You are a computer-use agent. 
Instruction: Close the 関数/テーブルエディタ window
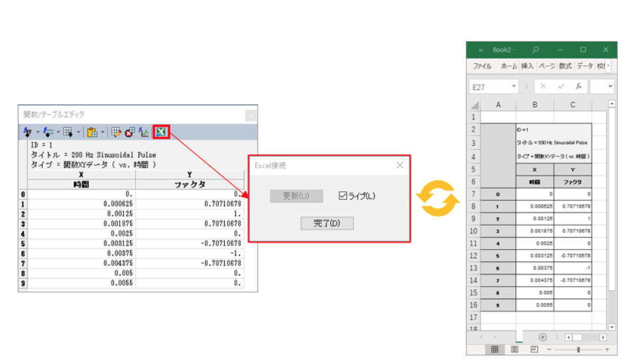point(251,116)
